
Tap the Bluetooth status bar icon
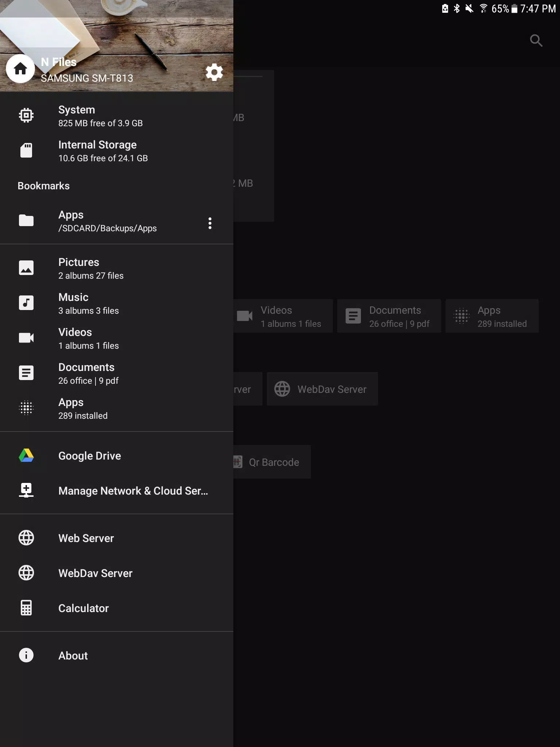click(x=456, y=8)
